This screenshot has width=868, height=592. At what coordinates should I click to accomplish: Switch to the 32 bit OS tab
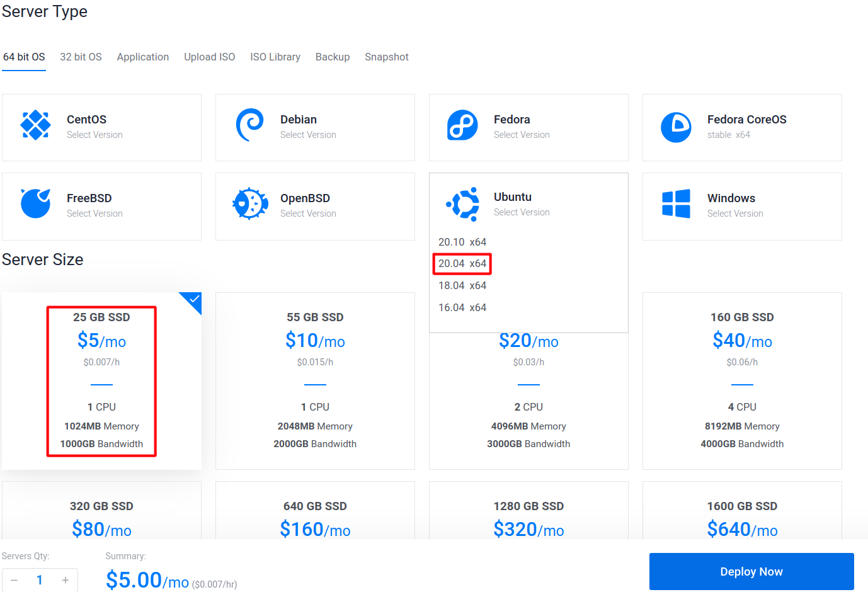81,57
